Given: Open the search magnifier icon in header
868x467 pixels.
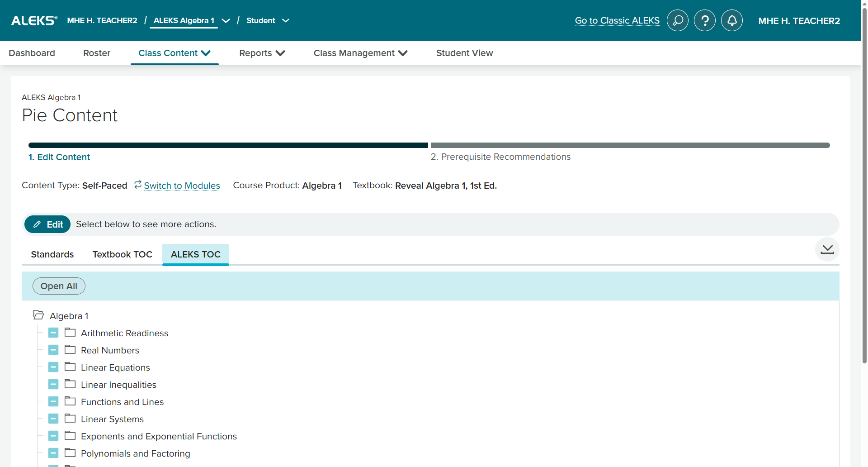Looking at the screenshot, I should tap(677, 20).
